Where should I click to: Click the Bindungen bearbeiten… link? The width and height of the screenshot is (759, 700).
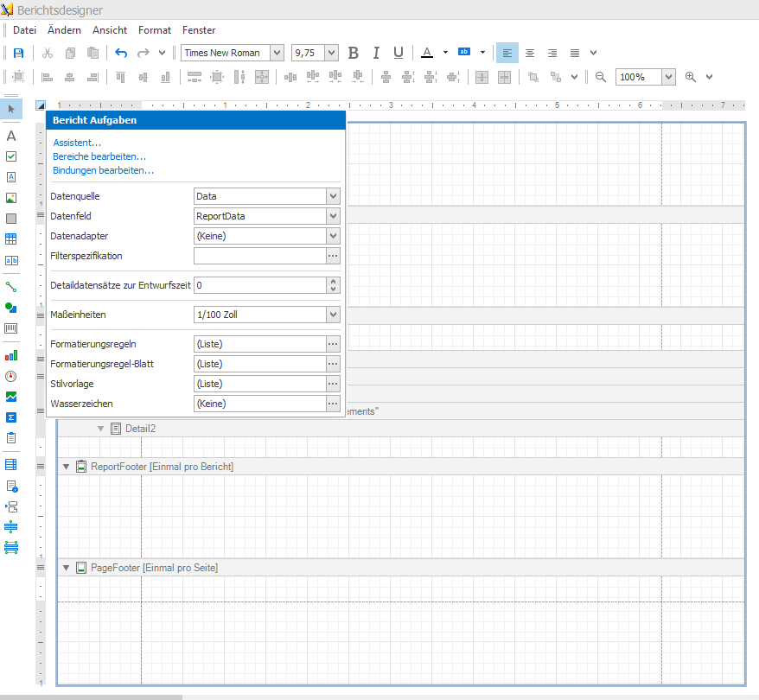[103, 170]
